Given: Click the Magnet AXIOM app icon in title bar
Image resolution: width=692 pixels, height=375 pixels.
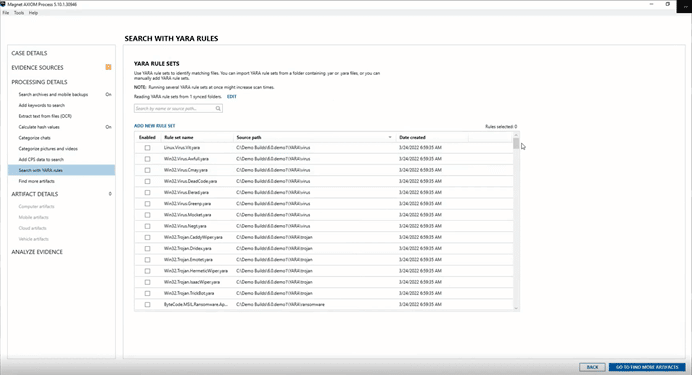Looking at the screenshot, I should pyautogui.click(x=3, y=4).
